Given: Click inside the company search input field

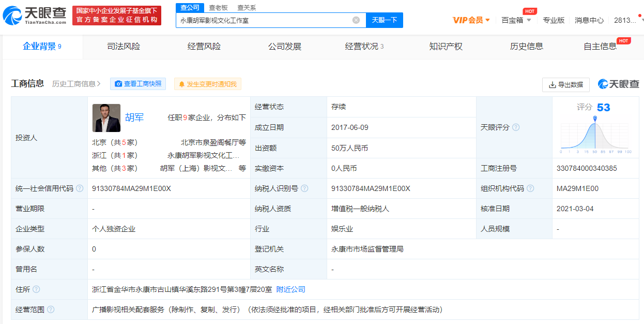Looking at the screenshot, I should pos(269,20).
